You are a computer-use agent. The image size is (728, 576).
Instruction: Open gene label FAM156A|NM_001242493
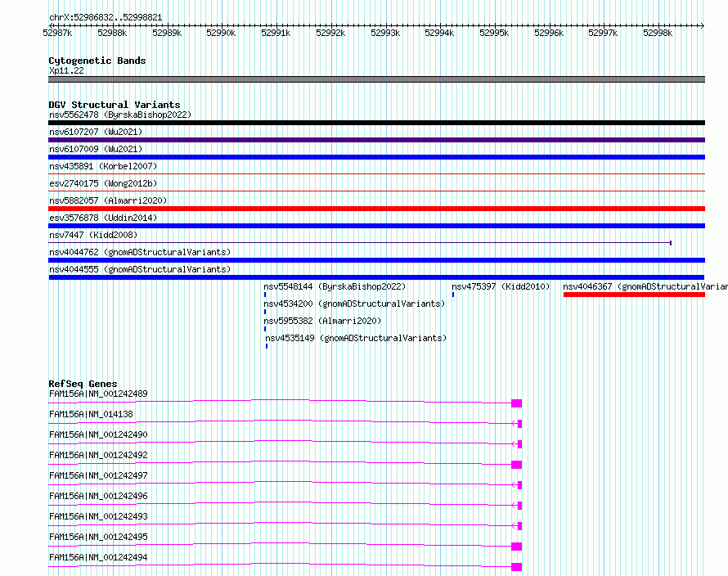[x=98, y=516]
